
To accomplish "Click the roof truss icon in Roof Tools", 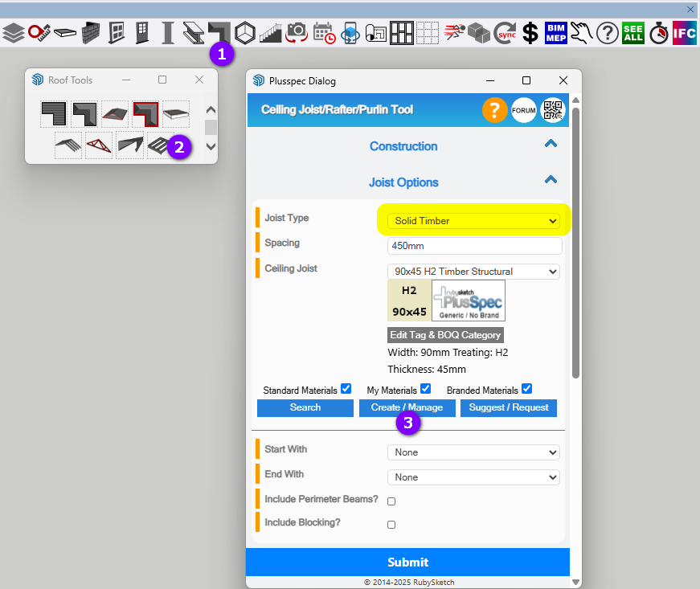I will pos(99,146).
